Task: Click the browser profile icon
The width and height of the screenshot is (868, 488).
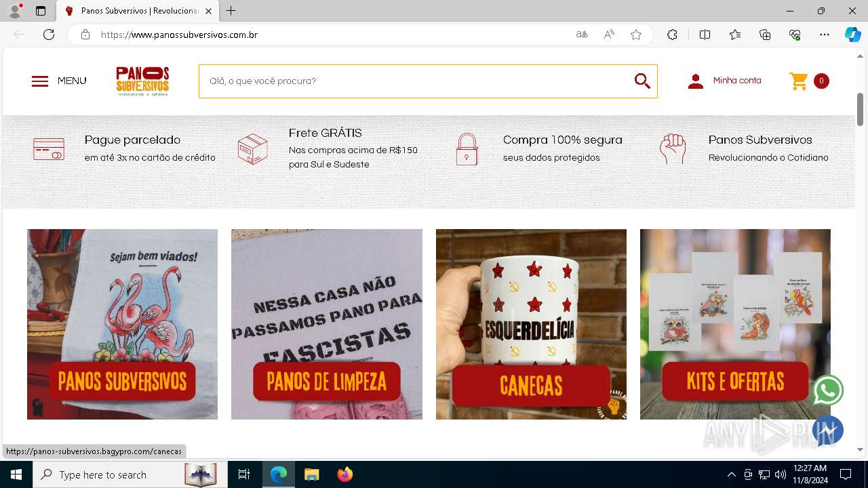Action: point(15,11)
